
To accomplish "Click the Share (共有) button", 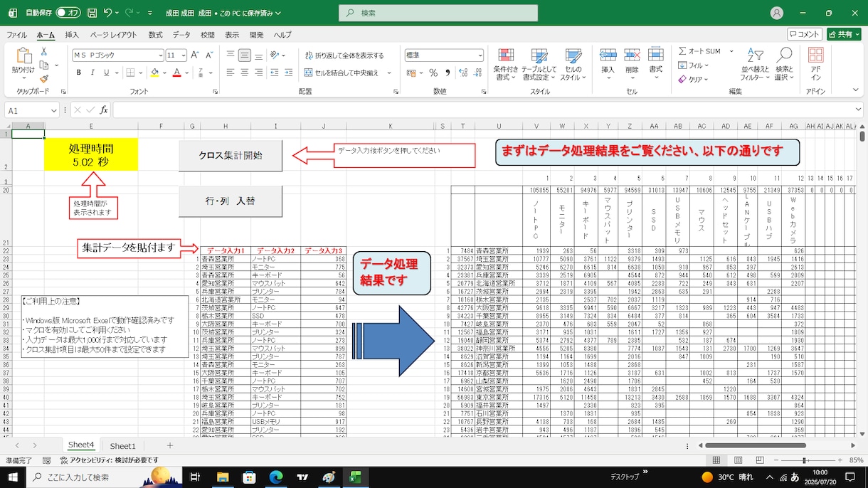I will click(x=844, y=34).
